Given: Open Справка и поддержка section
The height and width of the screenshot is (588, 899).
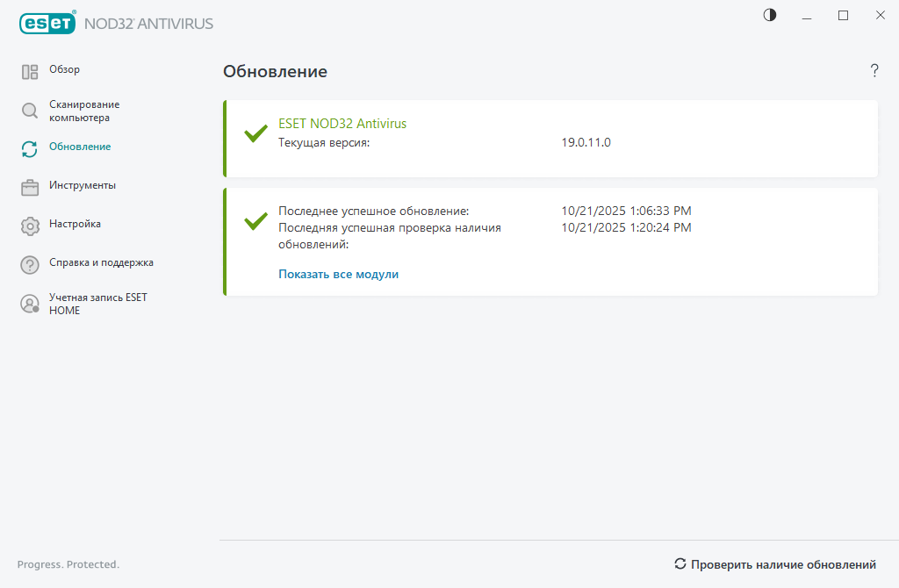Looking at the screenshot, I should tap(102, 262).
